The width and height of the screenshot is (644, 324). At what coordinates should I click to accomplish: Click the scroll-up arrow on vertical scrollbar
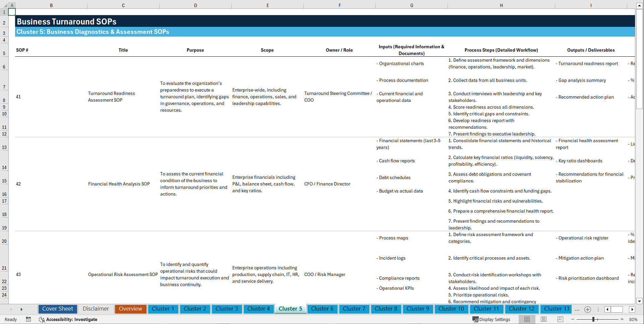(x=640, y=5)
